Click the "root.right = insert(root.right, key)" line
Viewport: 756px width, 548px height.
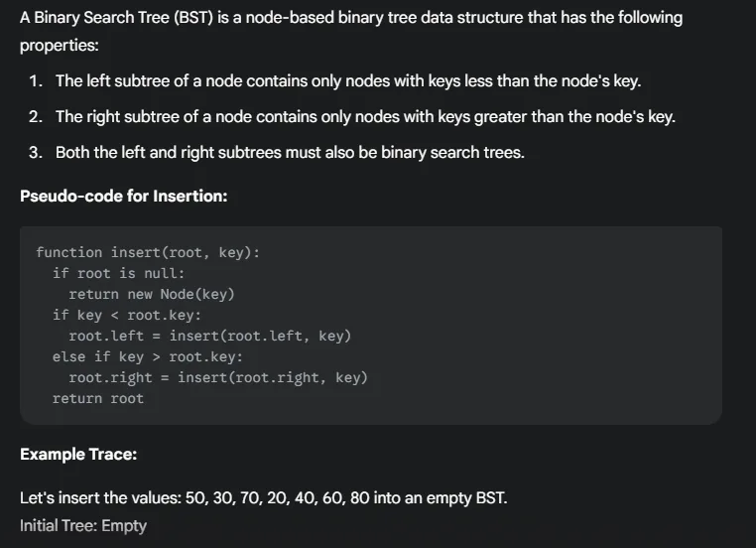point(217,377)
